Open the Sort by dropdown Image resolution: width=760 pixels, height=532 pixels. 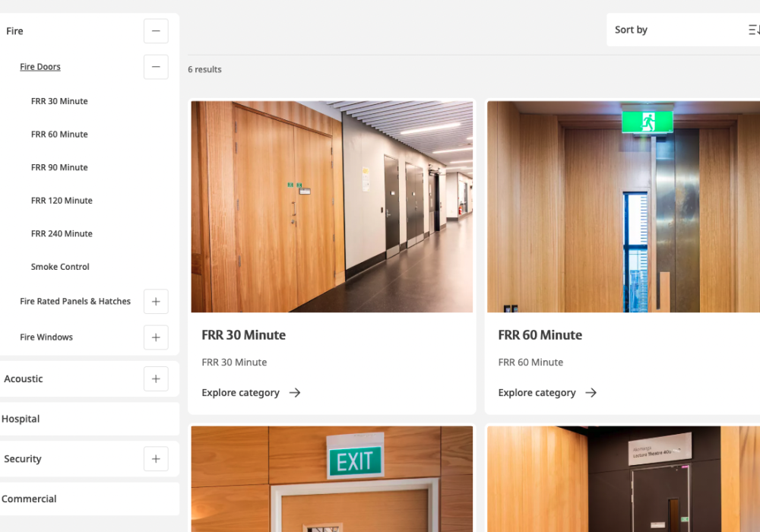click(683, 30)
